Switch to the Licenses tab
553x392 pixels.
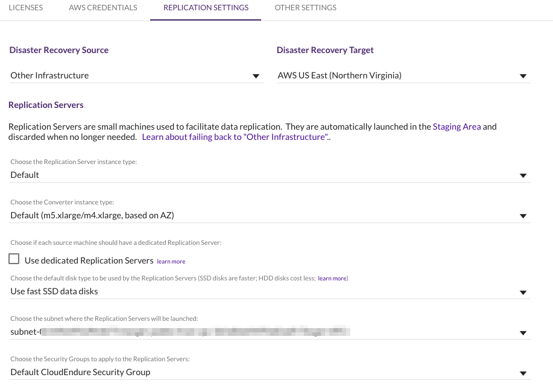tap(26, 8)
